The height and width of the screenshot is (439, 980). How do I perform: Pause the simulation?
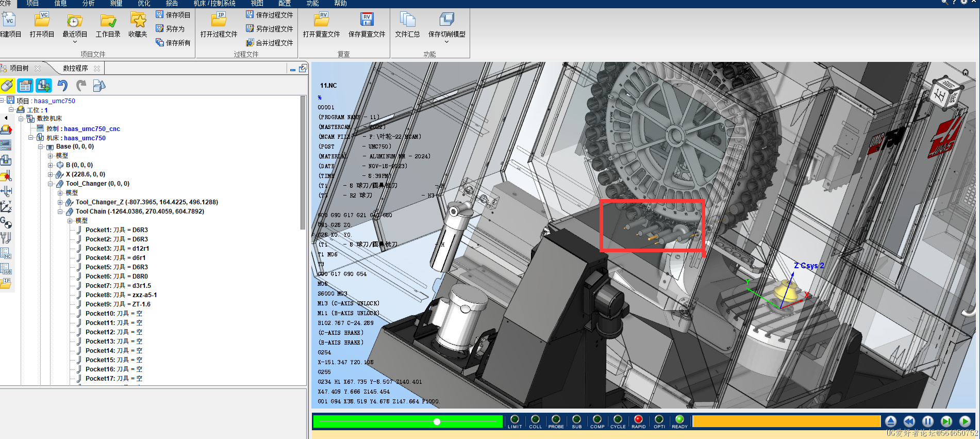tap(928, 421)
